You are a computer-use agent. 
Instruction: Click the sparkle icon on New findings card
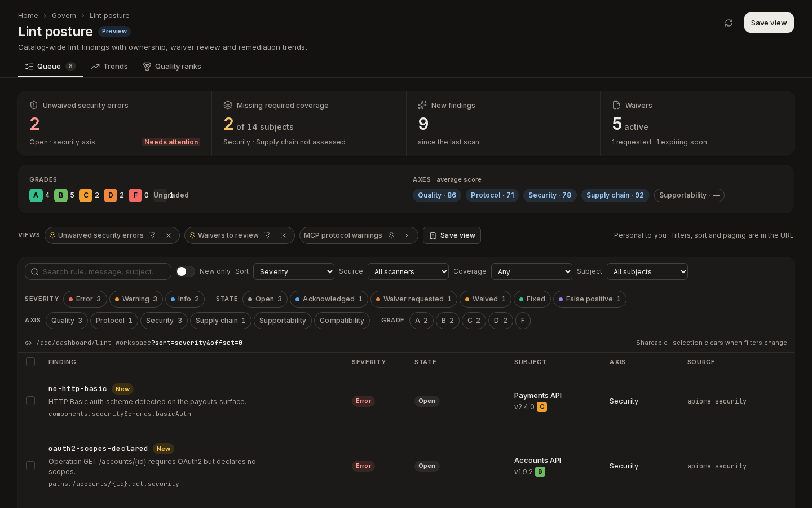422,105
